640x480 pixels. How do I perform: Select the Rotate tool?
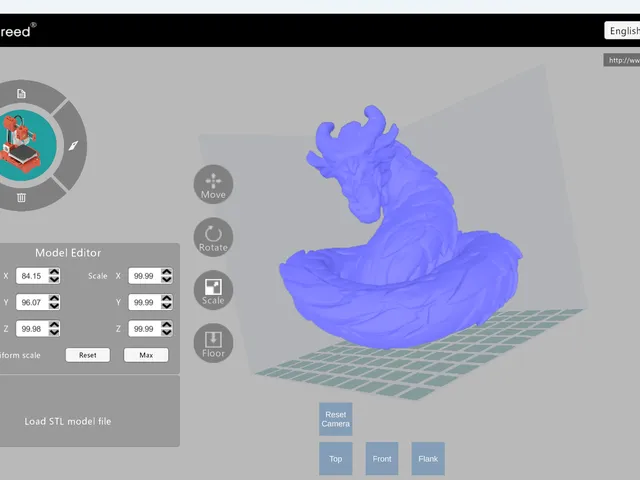tap(213, 237)
